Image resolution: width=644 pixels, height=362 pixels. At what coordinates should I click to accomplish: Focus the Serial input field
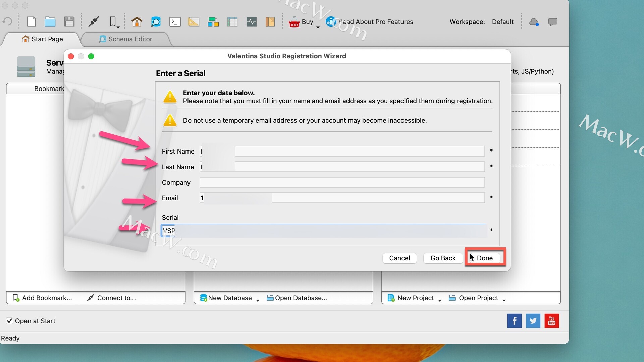(x=324, y=231)
